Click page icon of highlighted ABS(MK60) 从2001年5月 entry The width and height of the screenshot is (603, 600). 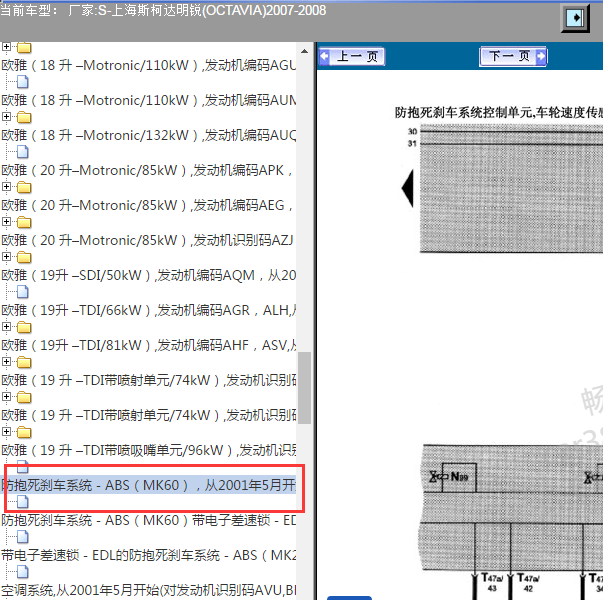coord(23,467)
